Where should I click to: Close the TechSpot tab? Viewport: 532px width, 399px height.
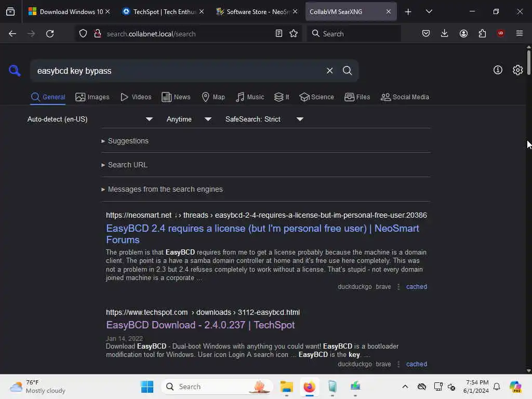pos(202,11)
